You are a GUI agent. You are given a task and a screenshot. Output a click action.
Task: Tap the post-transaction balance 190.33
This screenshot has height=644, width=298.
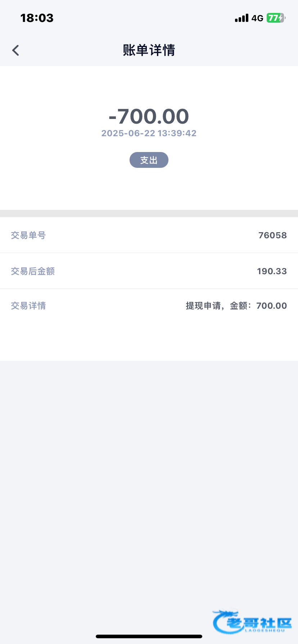[272, 271]
